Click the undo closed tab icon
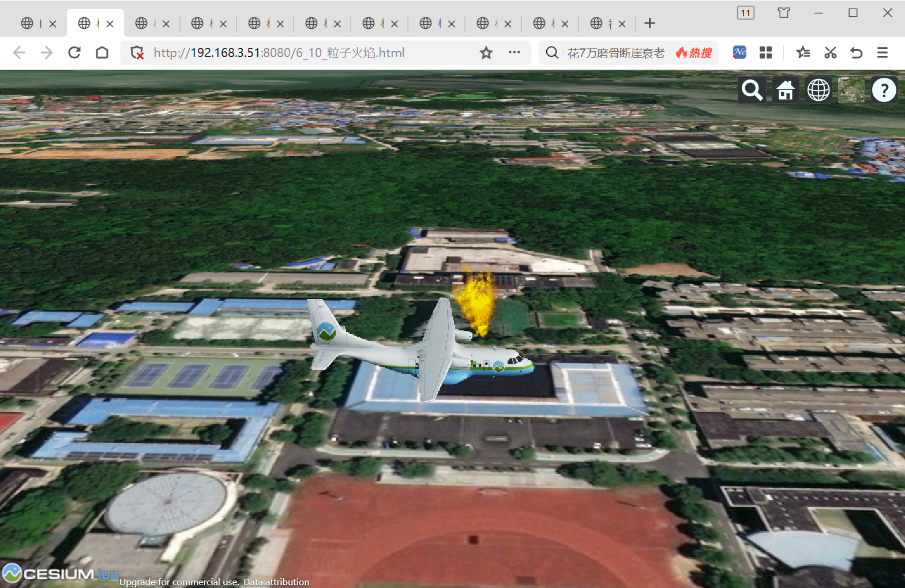This screenshot has width=905, height=588. pyautogui.click(x=857, y=53)
